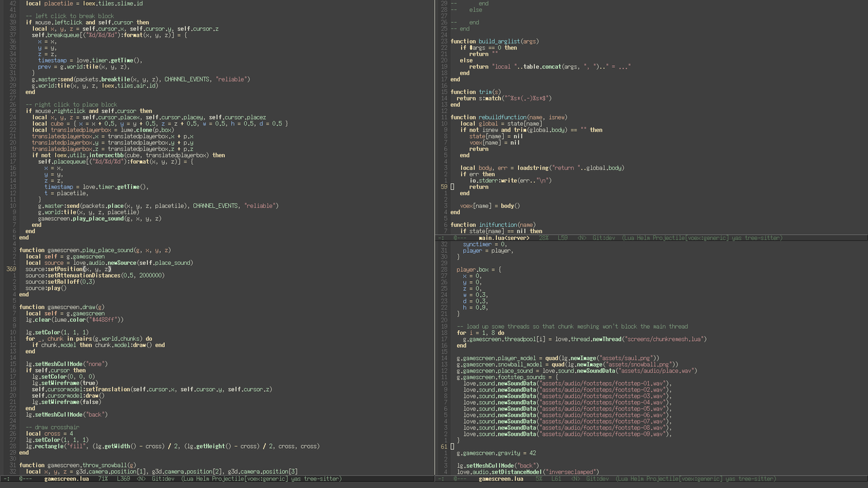Viewport: 868px width, 488px height.
Task: Click the lg.clear #4488ff color line
Action: click(x=75, y=319)
